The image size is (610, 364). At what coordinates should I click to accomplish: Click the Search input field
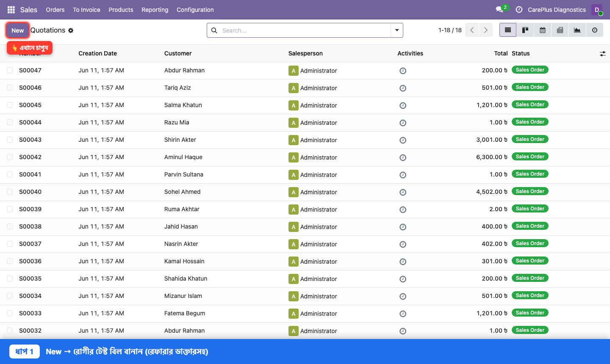click(x=305, y=30)
